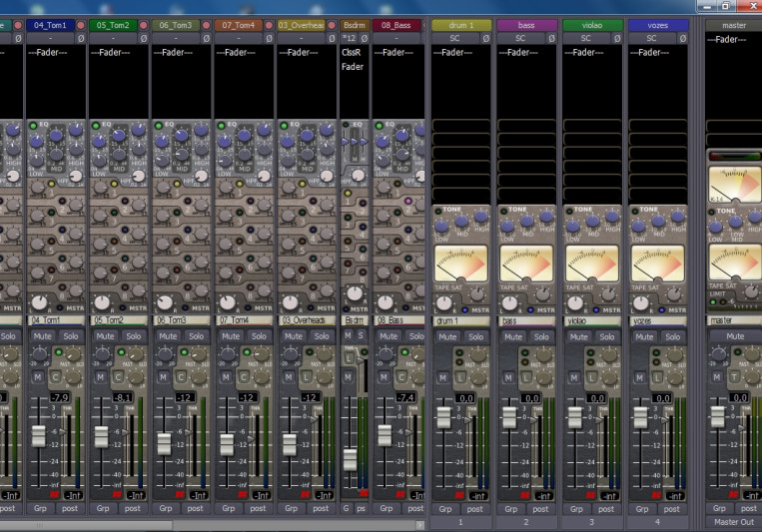
Task: Select ClssR processor in the Bsdrm strip
Action: click(352, 53)
